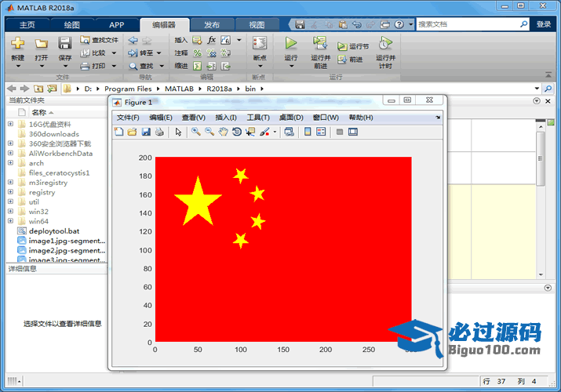Click Run Section (运行节)
Image resolution: width=561 pixels, height=392 pixels.
(x=353, y=46)
